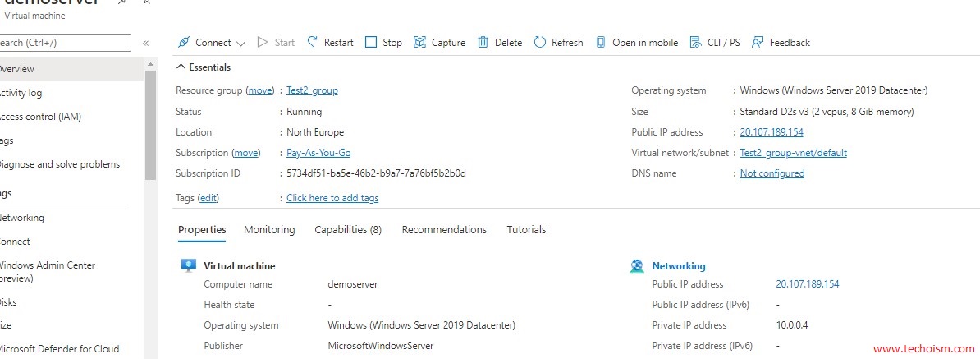This screenshot has height=359, width=980.
Task: Click the Stop square icon
Action: (371, 43)
